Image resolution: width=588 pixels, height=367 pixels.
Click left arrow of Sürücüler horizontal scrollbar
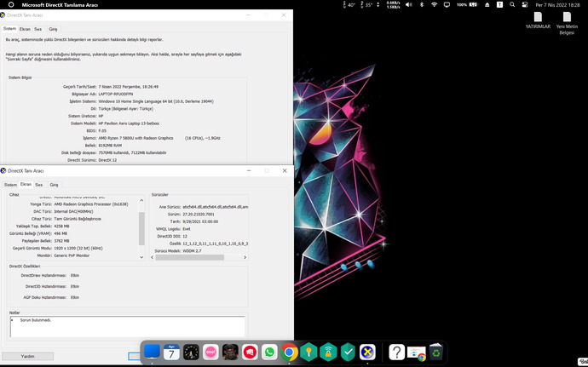tap(153, 257)
